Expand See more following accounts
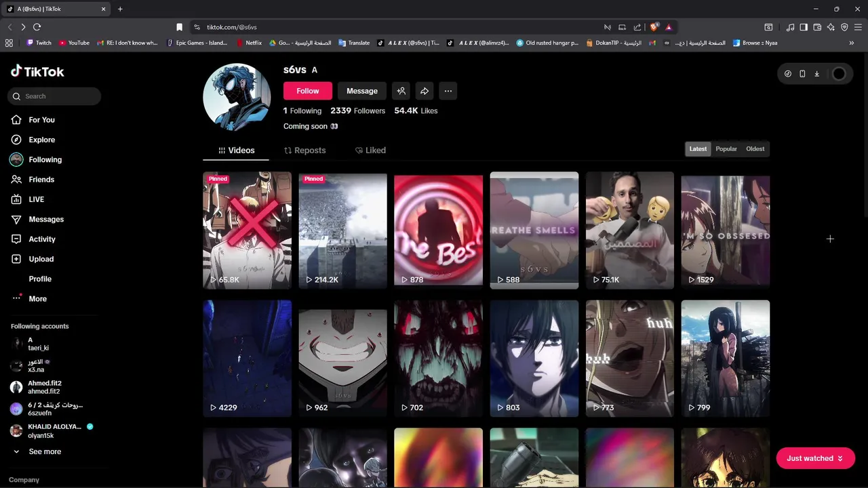Viewport: 868px width, 488px height. coord(37,452)
